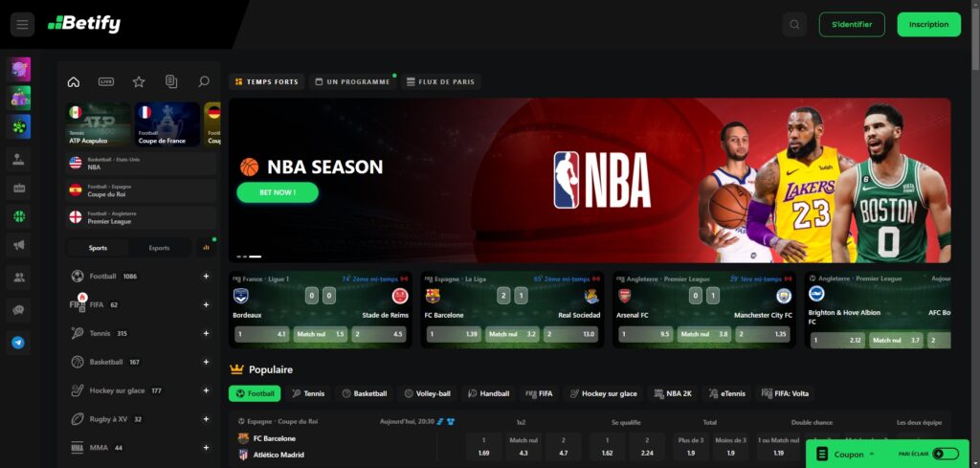Select Tennis filter in Populaire
Screen dimensions: 980x468
tap(308, 393)
